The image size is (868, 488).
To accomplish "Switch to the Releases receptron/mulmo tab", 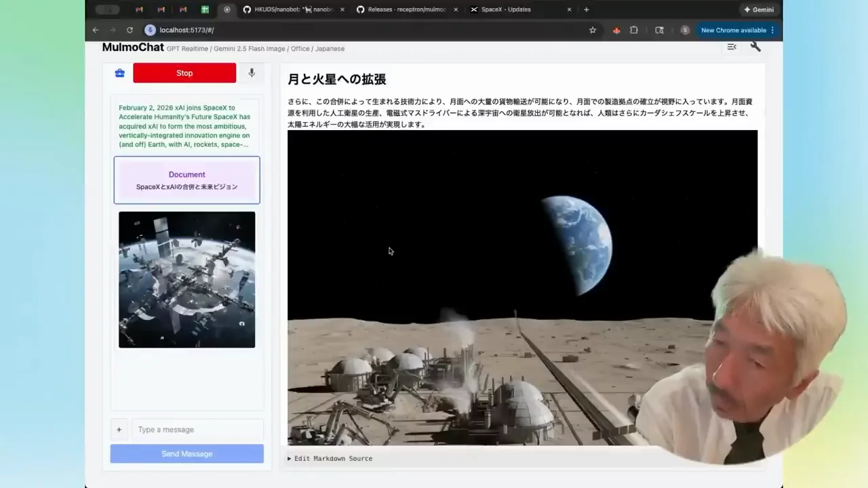I will pos(407,9).
